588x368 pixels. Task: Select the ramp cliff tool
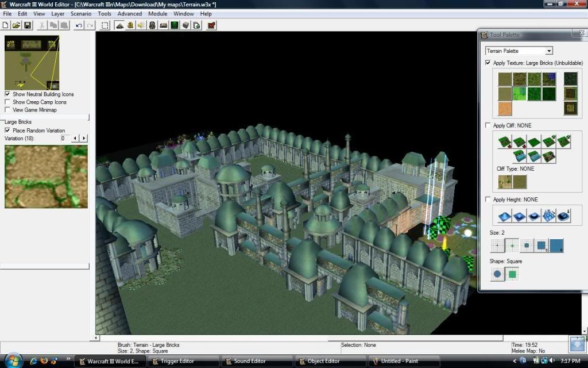(549, 156)
